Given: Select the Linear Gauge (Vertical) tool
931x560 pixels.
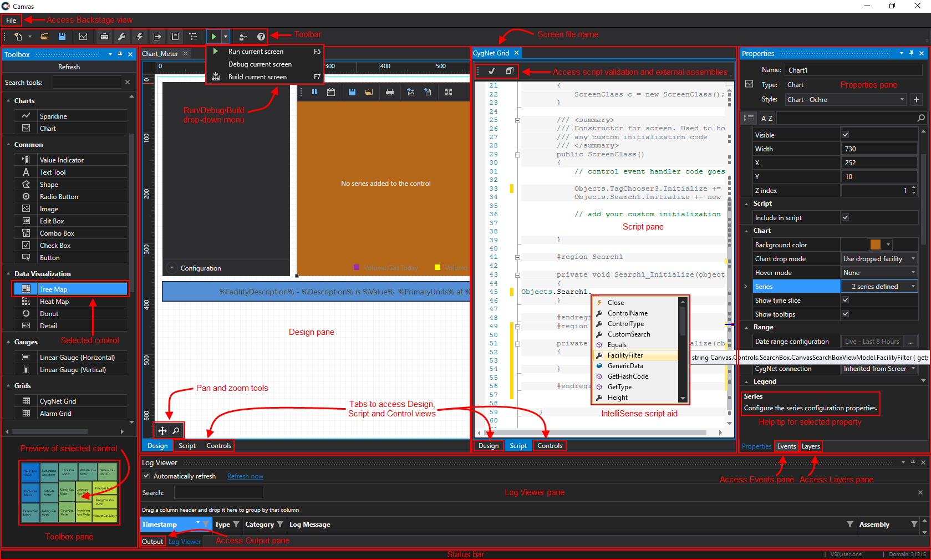Looking at the screenshot, I should pos(72,370).
